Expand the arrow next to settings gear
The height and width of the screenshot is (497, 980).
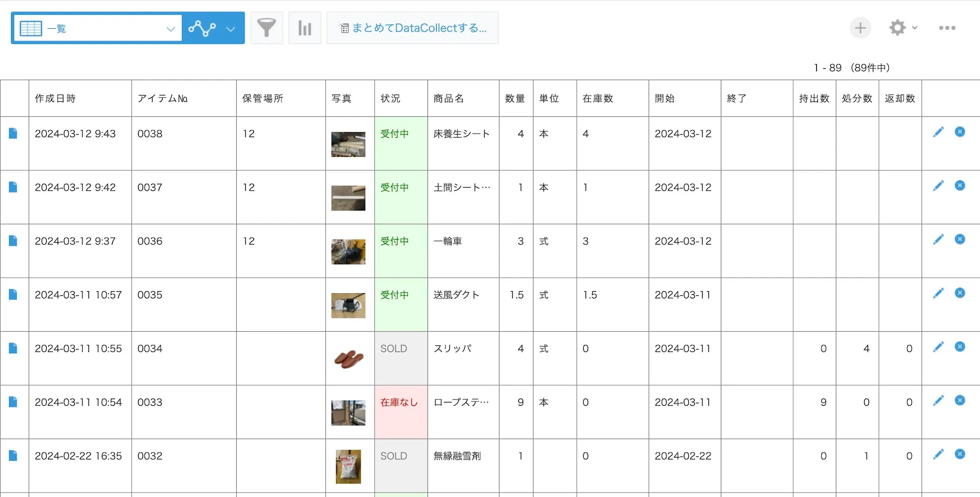click(915, 28)
